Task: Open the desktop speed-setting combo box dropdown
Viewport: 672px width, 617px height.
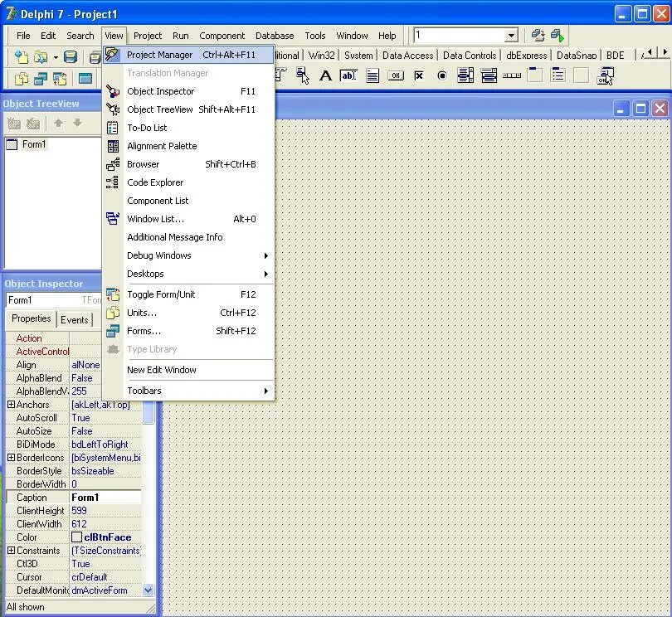Action: point(511,36)
